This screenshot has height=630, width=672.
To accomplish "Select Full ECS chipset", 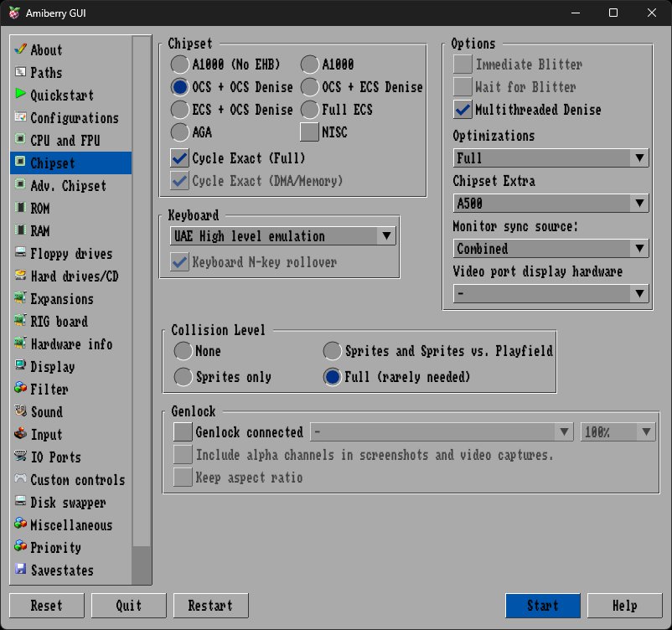I will (x=337, y=110).
